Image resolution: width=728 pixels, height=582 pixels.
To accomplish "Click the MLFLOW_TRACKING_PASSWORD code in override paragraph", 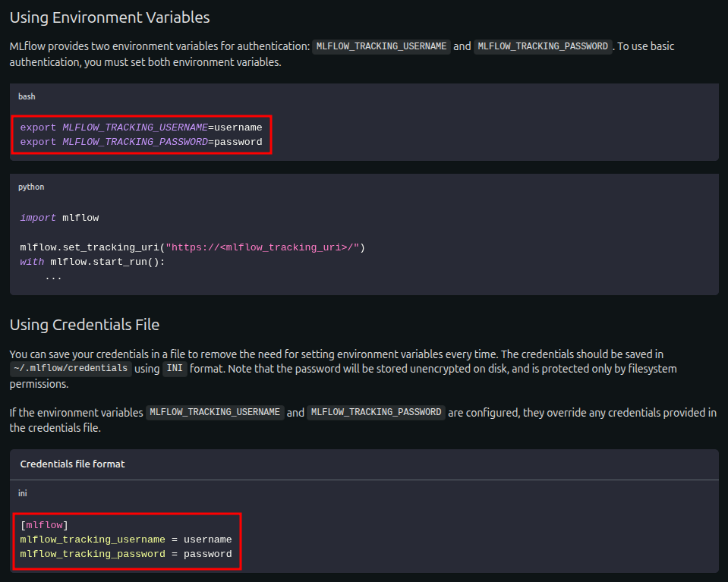I will point(376,413).
